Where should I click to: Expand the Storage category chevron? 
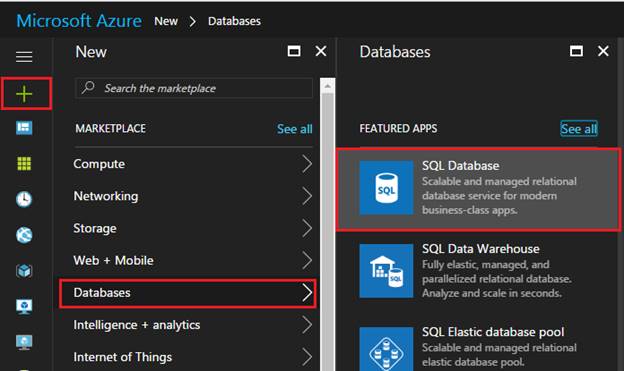tap(307, 228)
